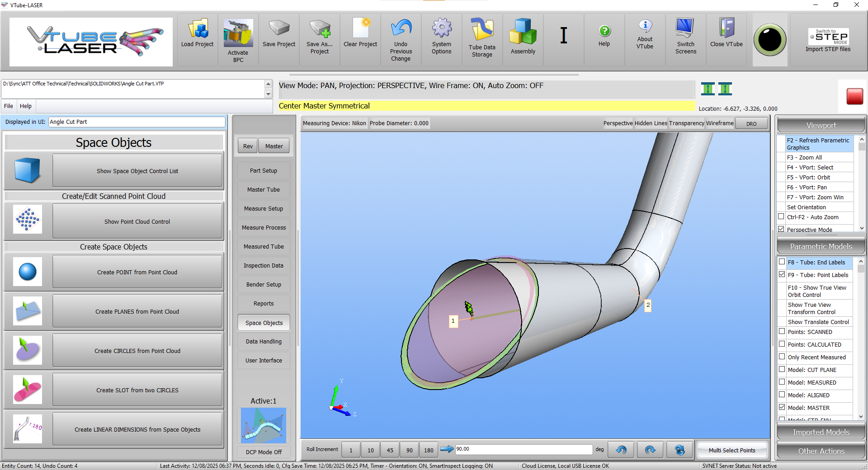The height and width of the screenshot is (470, 868).
Task: Click the Activate BPC icon
Action: 238,33
